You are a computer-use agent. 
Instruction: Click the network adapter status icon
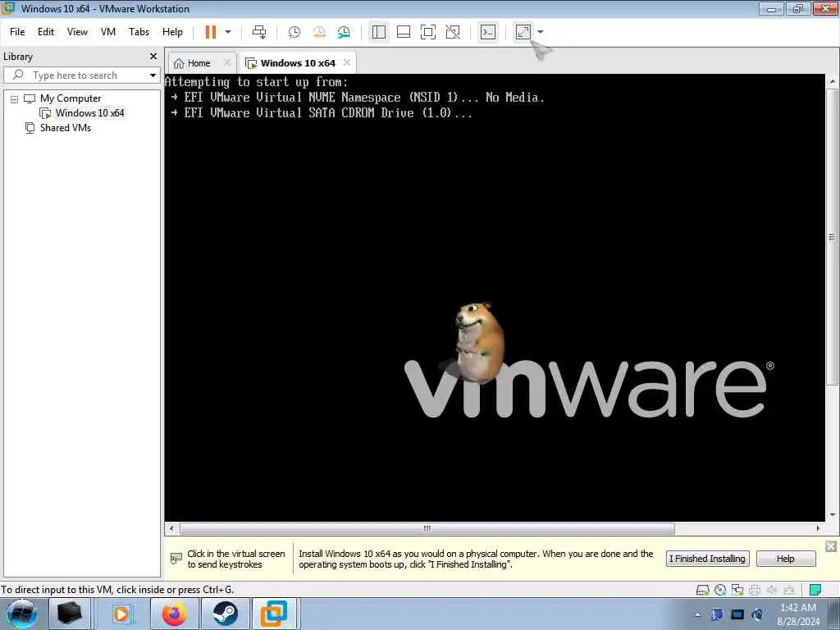737,591
